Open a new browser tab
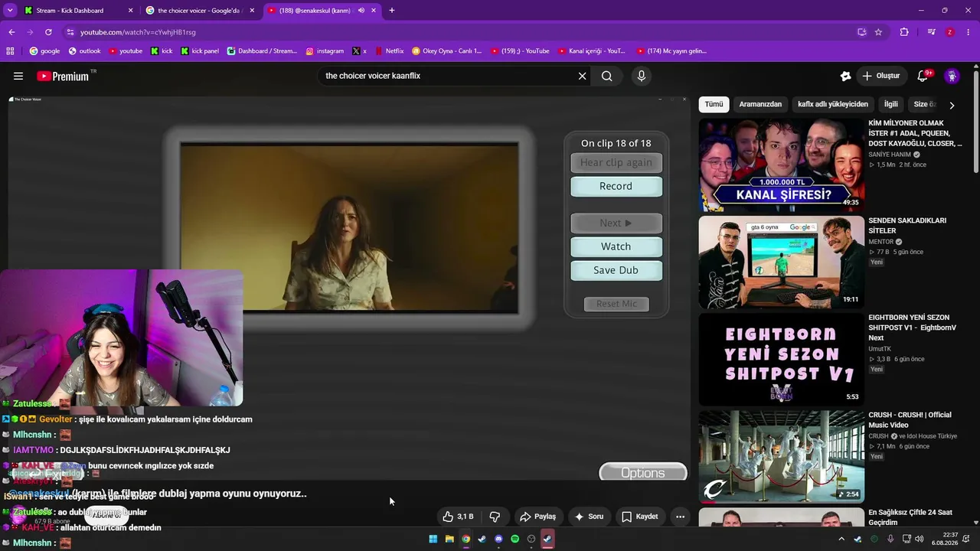This screenshot has width=980, height=551. pos(392,11)
